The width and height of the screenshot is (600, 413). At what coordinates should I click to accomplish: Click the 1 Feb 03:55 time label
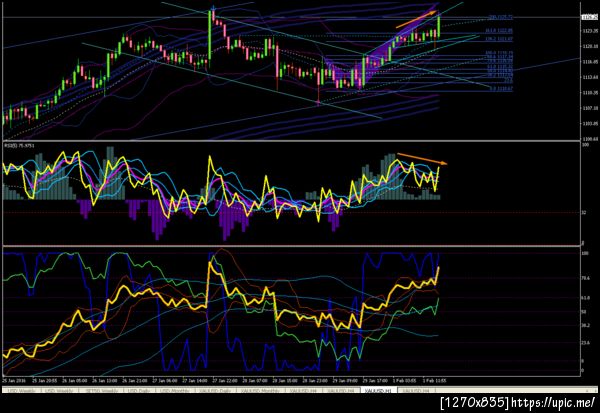click(x=405, y=381)
